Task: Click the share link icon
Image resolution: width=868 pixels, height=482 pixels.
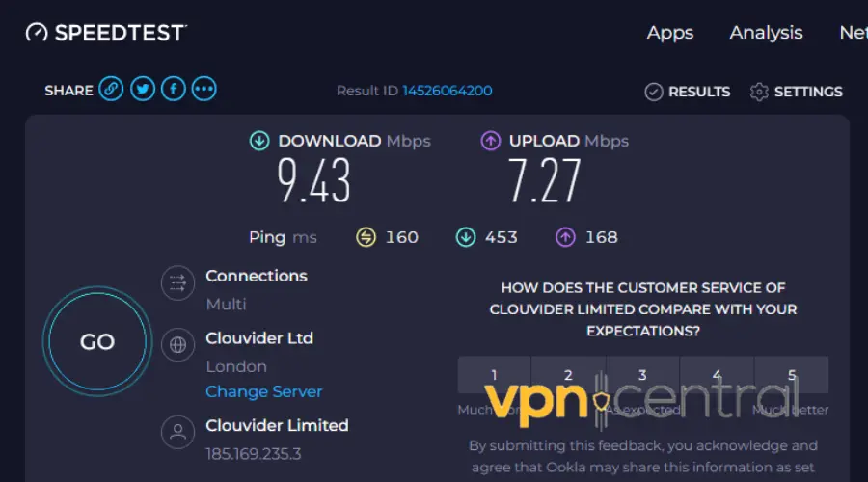Action: click(113, 90)
